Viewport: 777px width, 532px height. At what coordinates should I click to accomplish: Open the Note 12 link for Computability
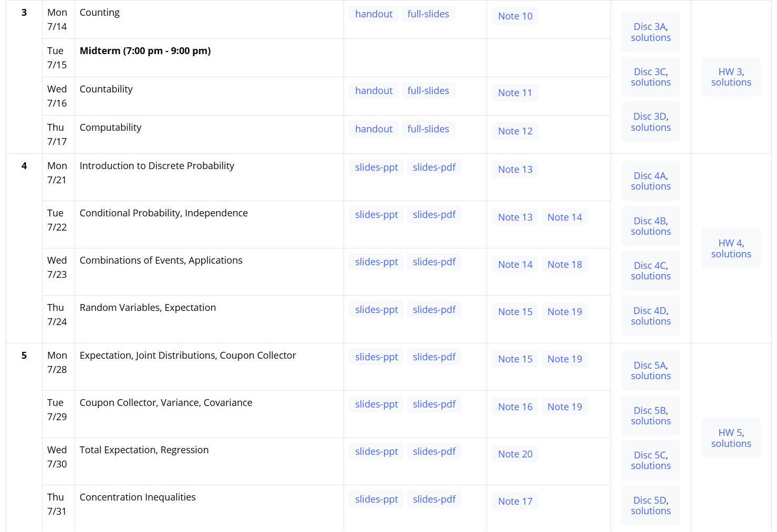(x=515, y=131)
